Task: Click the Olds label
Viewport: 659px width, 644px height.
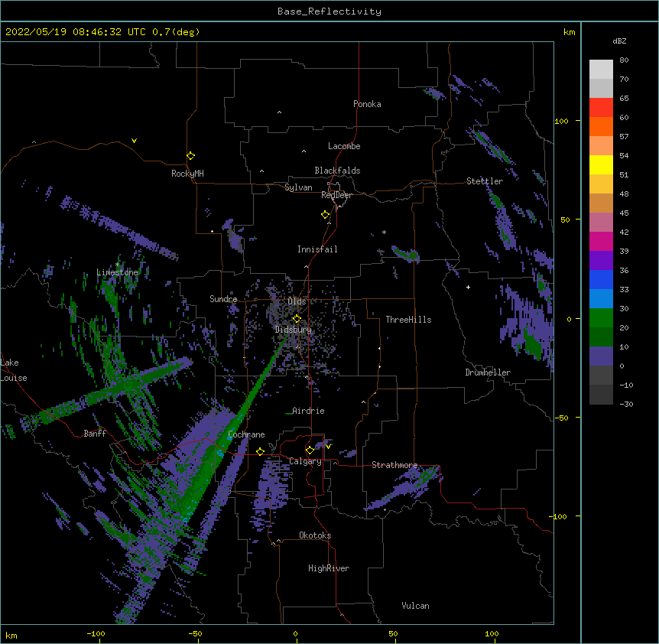Action: coord(297,301)
